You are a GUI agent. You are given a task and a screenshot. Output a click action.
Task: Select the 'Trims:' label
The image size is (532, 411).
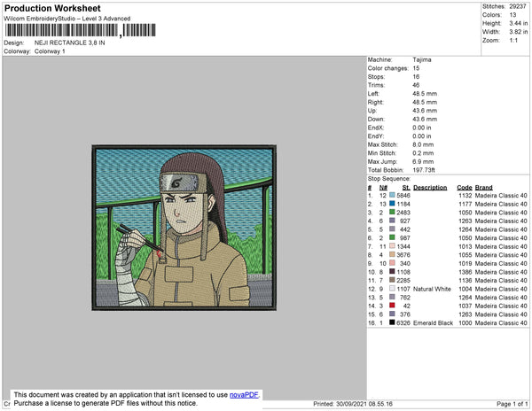376,85
